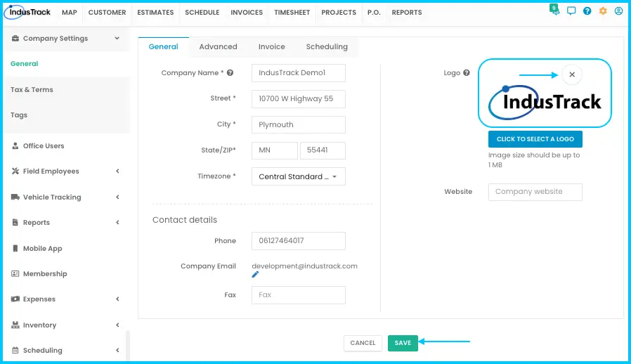631x364 pixels.
Task: Open the chat messages icon
Action: pyautogui.click(x=571, y=11)
